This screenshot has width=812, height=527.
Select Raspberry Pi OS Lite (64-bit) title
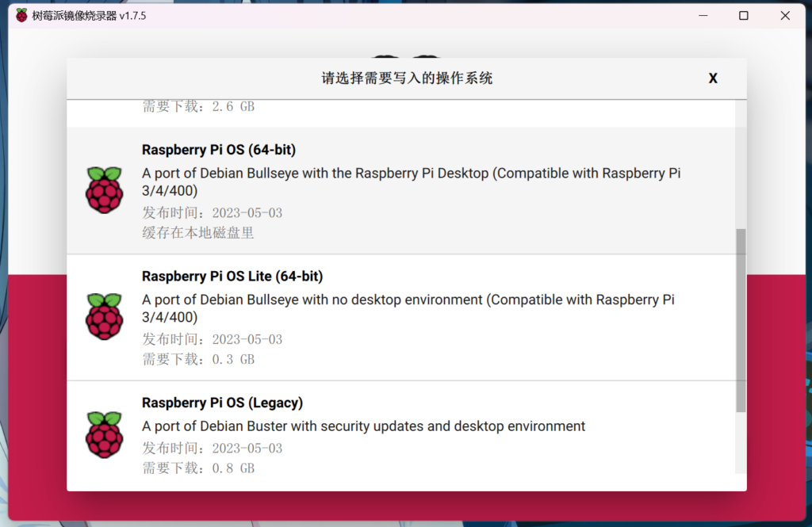pos(232,276)
